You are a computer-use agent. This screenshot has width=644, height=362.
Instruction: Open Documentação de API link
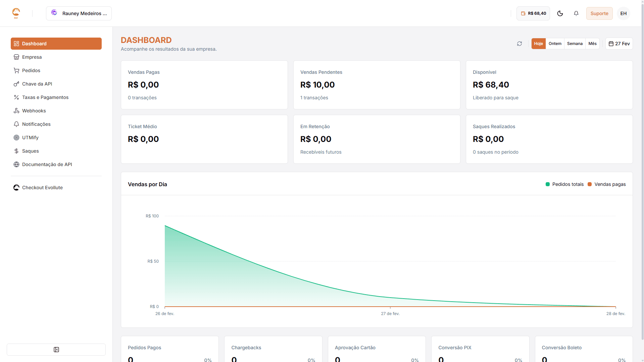pos(56,164)
